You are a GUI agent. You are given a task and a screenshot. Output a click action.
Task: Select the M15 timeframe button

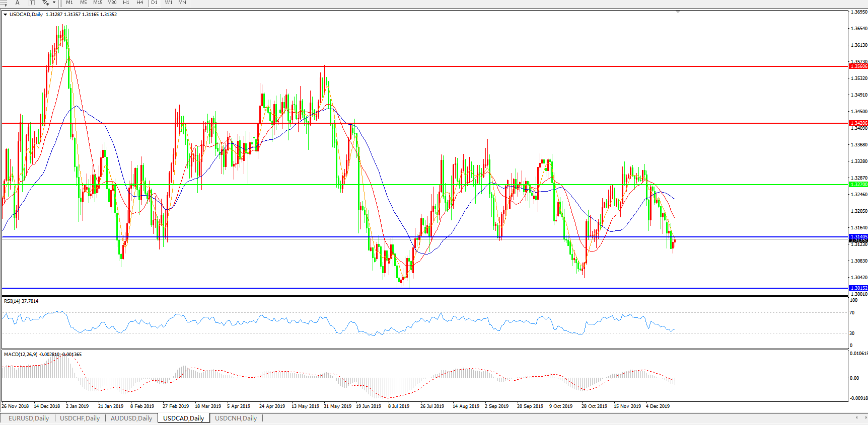click(98, 3)
